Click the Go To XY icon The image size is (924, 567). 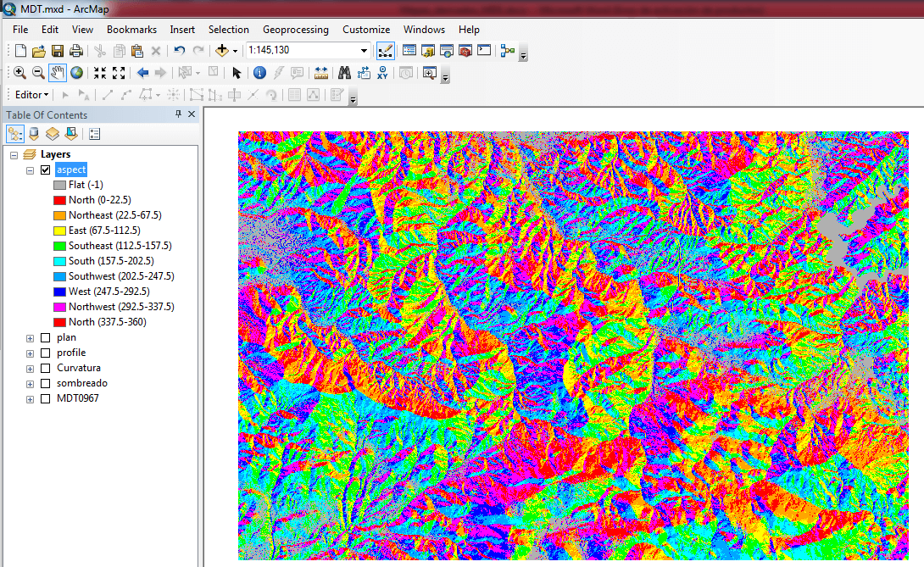382,73
